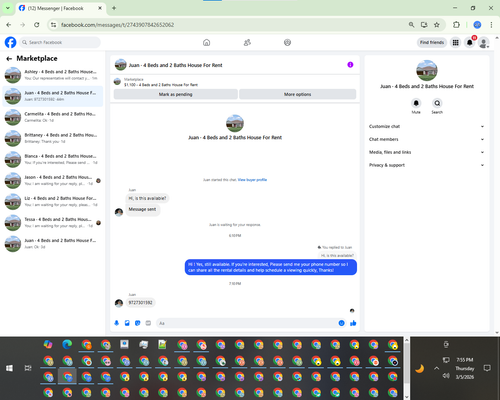Reload the page
This screenshot has height=400, width=500.
37,25
